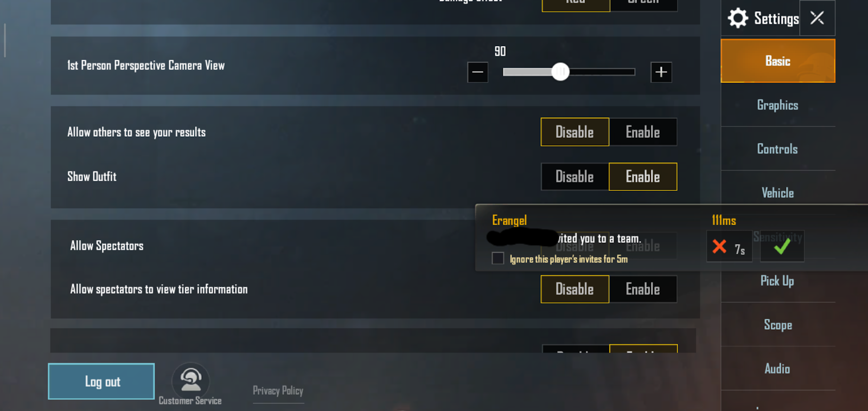Open the Controls settings tab
Viewport: 868px width, 411px height.
777,149
